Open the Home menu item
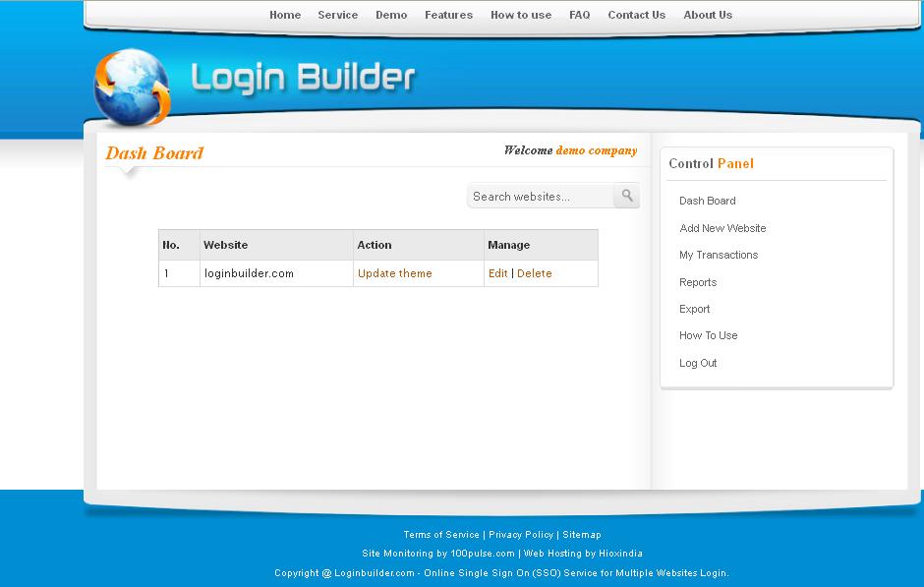The image size is (924, 587). [285, 15]
